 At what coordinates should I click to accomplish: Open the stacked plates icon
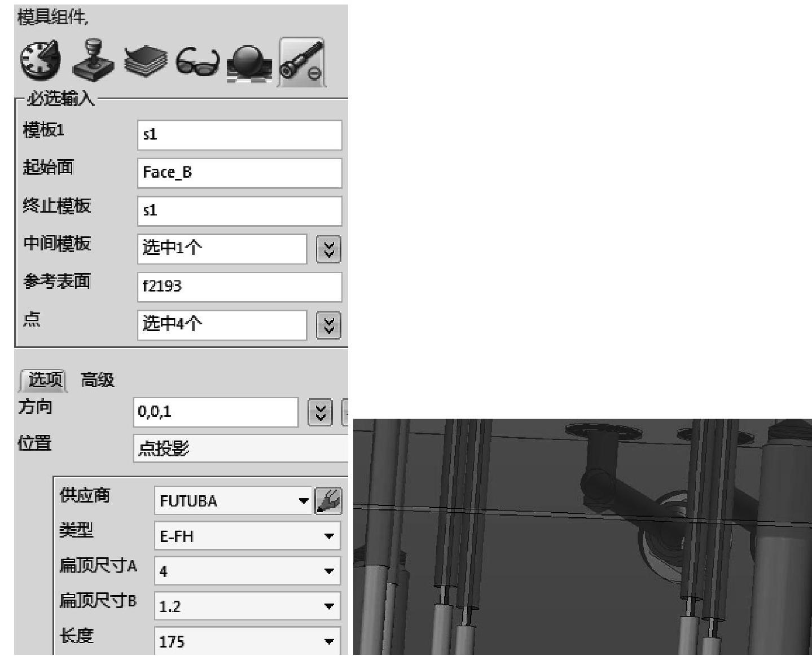click(145, 61)
